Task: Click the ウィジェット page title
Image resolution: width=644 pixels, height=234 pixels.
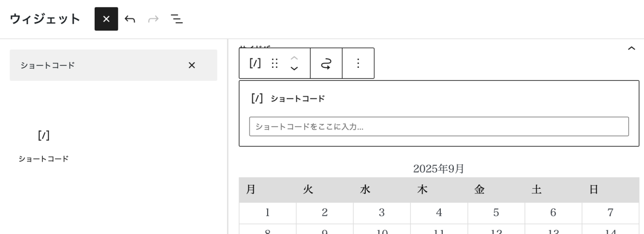Action: click(45, 19)
